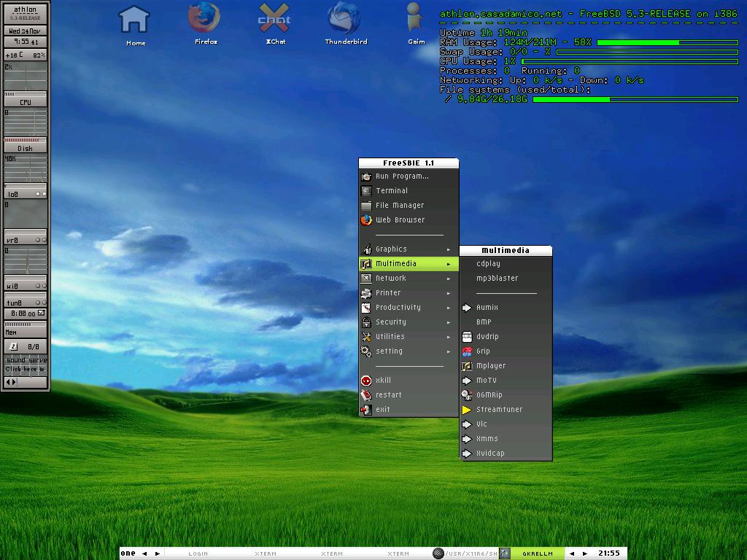
Task: Open File Manager from the FreeSBIE menu
Action: (409, 205)
